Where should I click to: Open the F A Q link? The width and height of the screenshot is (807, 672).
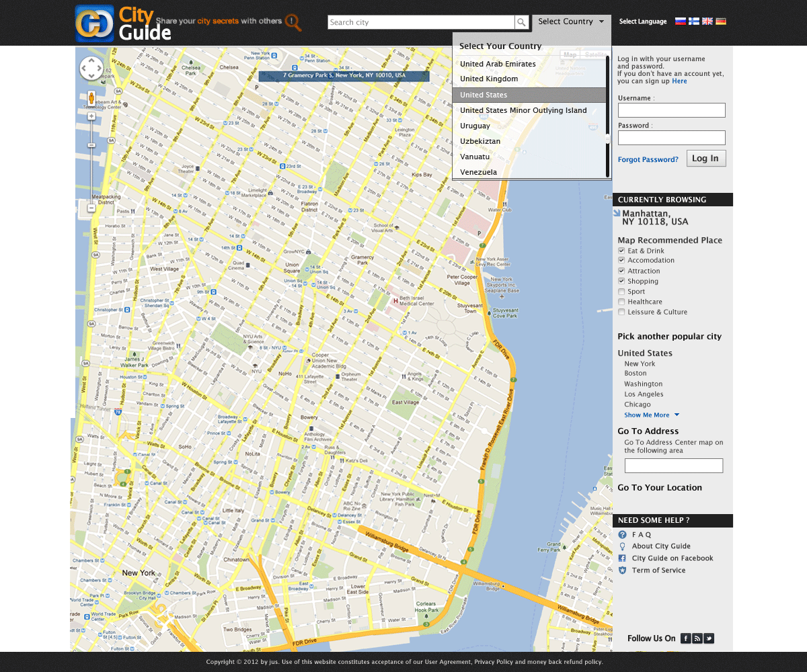click(x=642, y=535)
